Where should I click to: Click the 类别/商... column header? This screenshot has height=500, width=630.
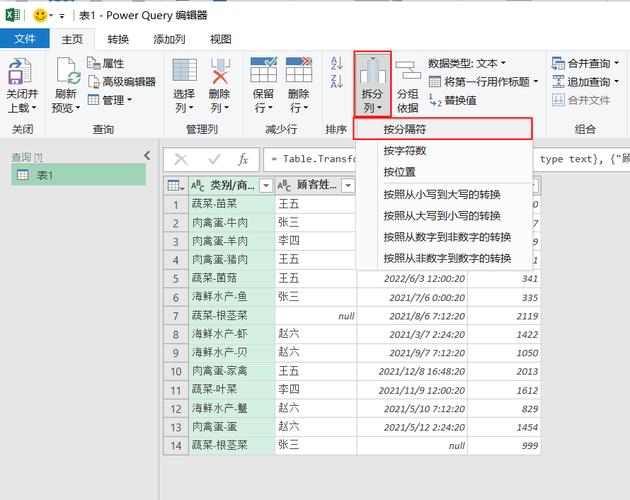click(232, 186)
